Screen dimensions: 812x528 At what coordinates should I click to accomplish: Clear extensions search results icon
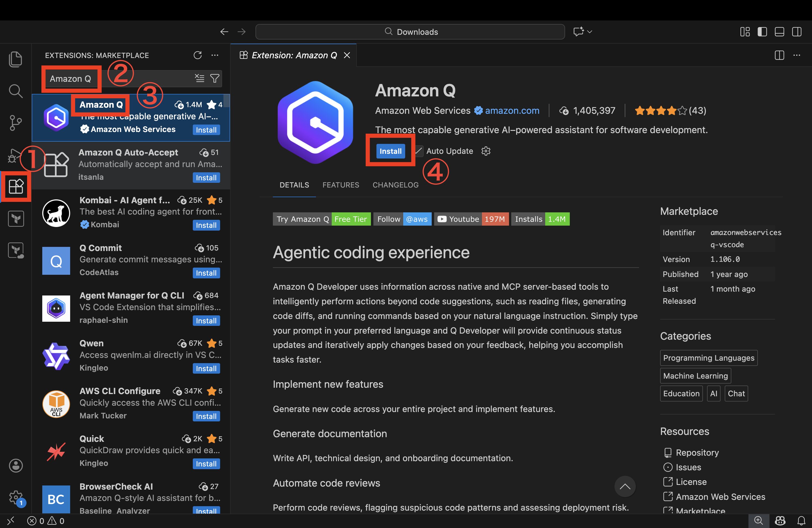[x=200, y=78]
